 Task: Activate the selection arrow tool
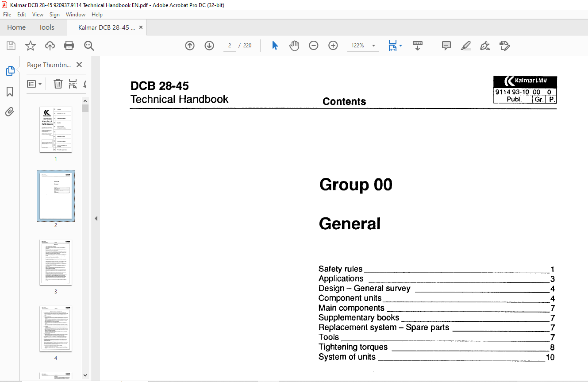click(x=275, y=46)
